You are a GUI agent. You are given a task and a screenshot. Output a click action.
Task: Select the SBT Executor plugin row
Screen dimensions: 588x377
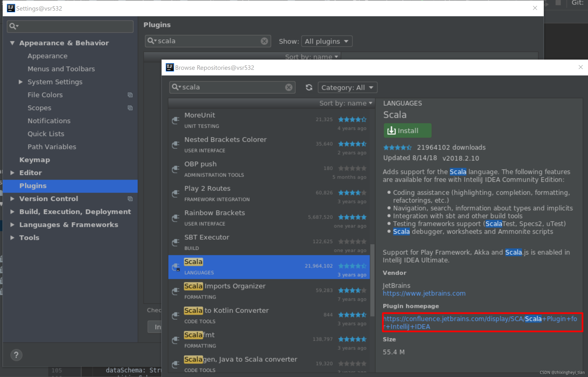269,243
